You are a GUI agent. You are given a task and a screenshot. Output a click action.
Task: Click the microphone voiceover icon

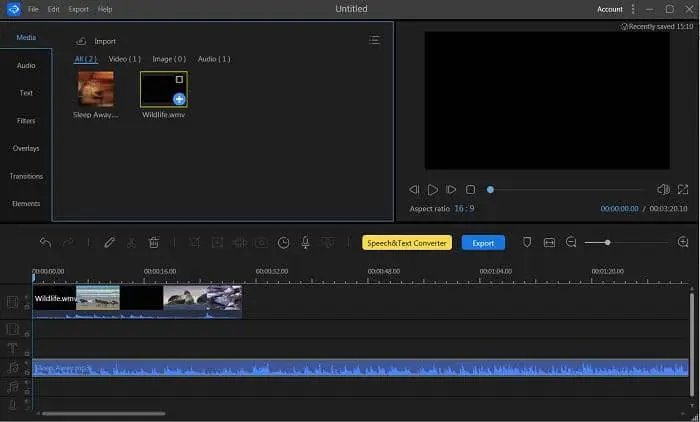306,243
